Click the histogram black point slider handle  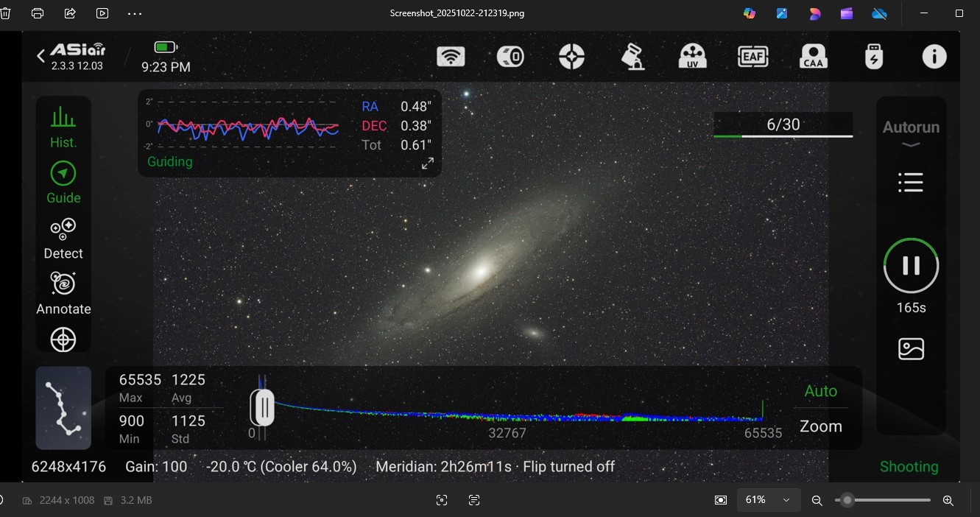(x=262, y=407)
